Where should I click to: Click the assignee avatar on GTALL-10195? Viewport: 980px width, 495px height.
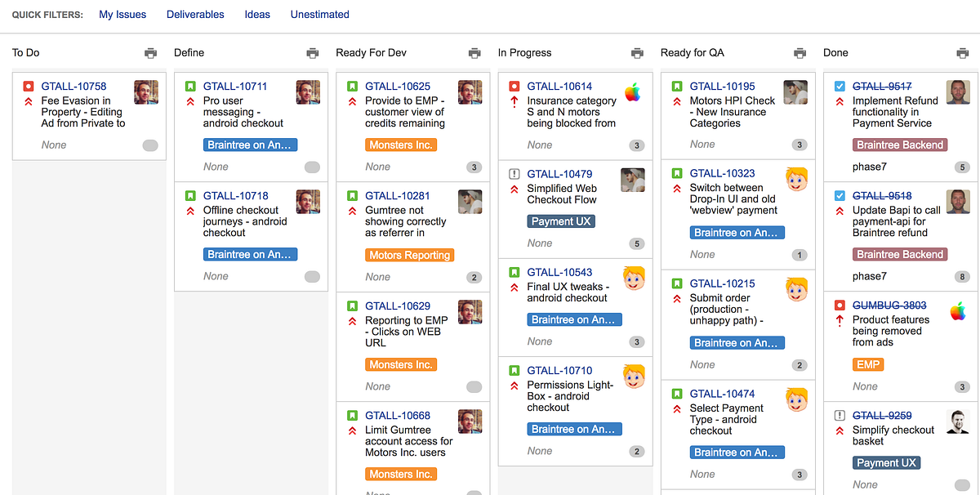pos(795,92)
